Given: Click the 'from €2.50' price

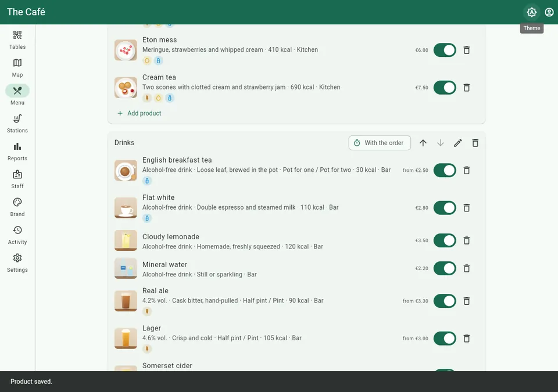Looking at the screenshot, I should click(415, 170).
